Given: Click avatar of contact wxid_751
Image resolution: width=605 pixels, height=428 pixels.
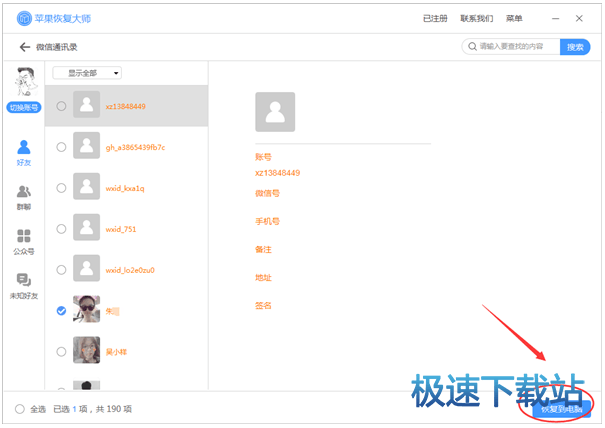Looking at the screenshot, I should (86, 227).
